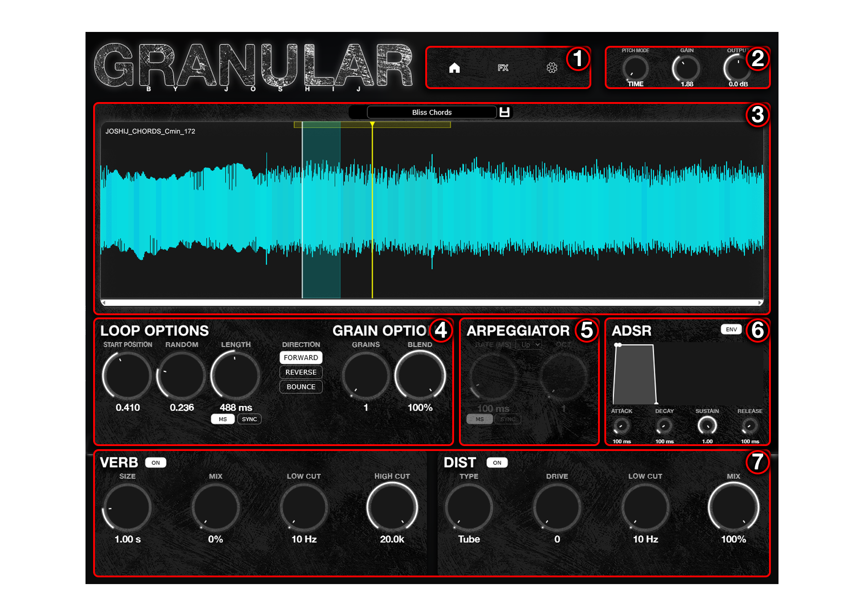Image resolution: width=864 pixels, height=616 pixels.
Task: Select REVERSE grain direction
Action: pyautogui.click(x=301, y=372)
